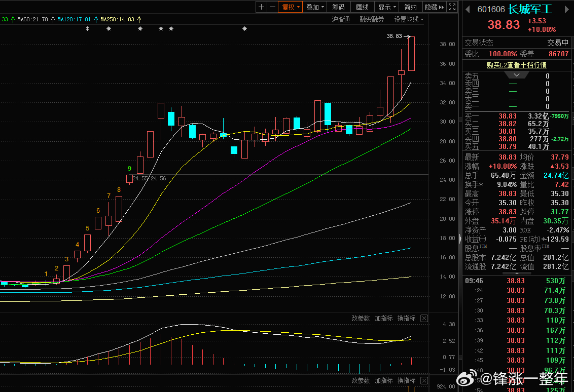Click the 委比 value 100.00%
The image size is (574, 392).
pos(503,54)
